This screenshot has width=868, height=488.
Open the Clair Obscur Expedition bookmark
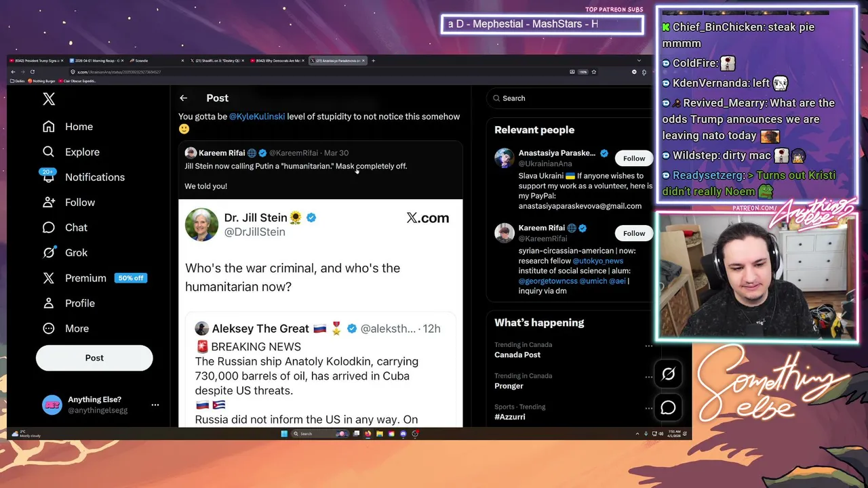pos(79,81)
